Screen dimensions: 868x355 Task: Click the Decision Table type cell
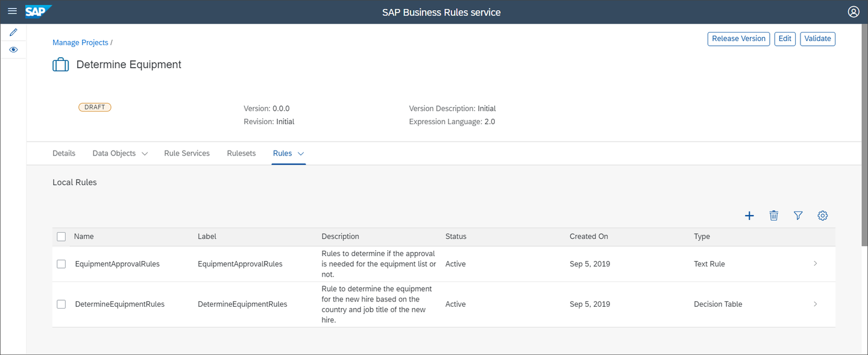(718, 304)
